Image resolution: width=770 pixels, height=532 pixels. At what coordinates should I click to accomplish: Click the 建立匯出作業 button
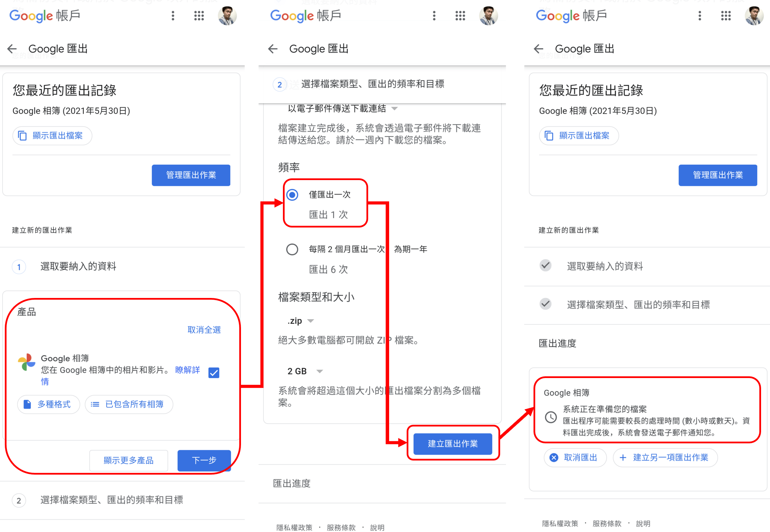click(453, 444)
